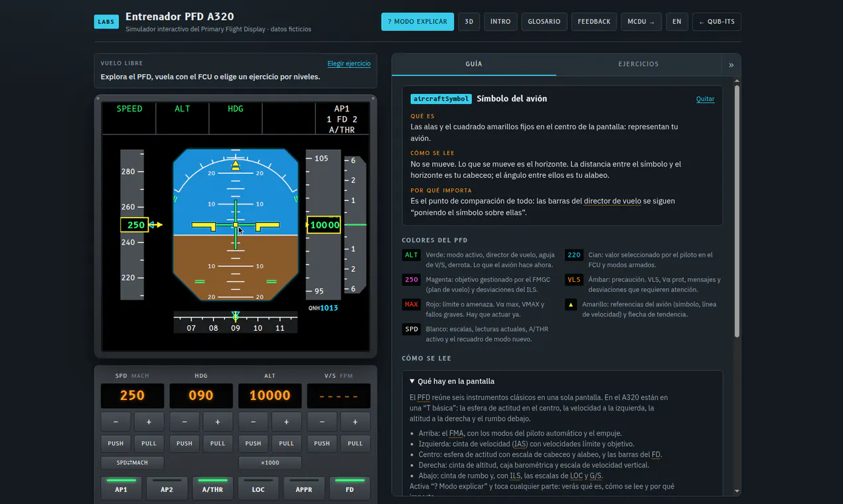Decrease altitude with the ALT minus button
Viewport: 843px width, 504px height.
(254, 422)
